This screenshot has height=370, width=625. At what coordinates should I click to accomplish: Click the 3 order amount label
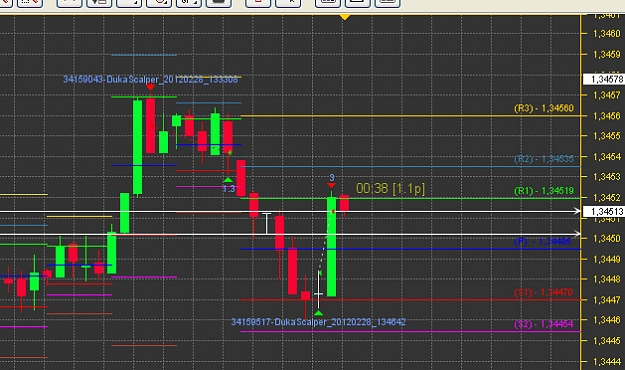point(332,177)
